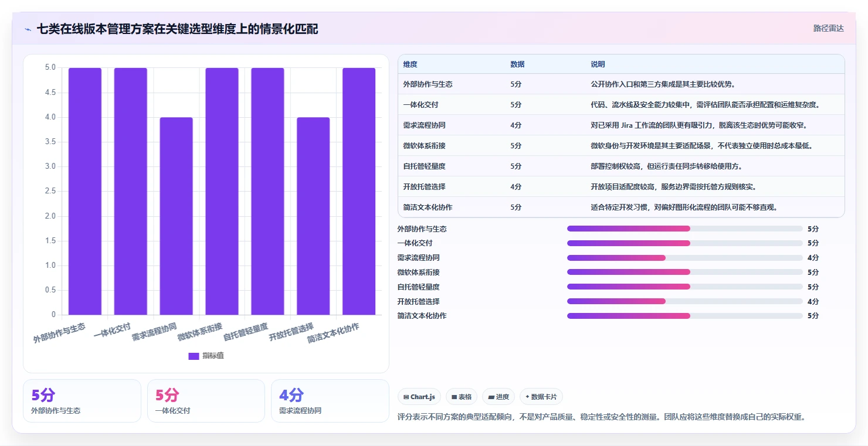Select table row cell 外部协作与生态
This screenshot has width=868, height=446.
click(428, 84)
